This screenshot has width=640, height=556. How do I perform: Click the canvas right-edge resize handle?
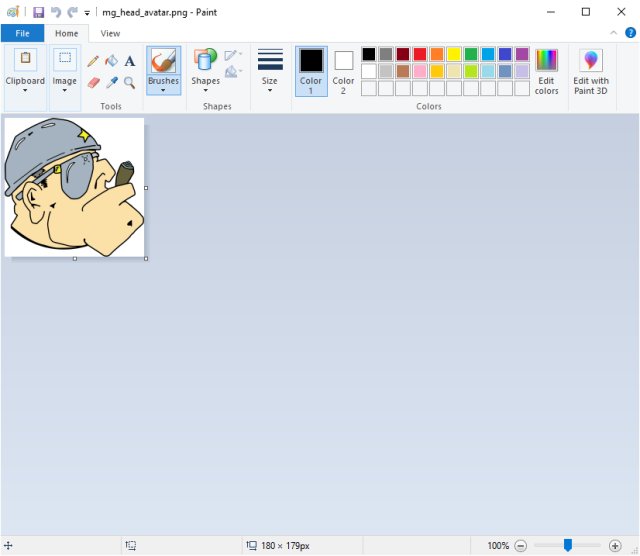coord(146,188)
